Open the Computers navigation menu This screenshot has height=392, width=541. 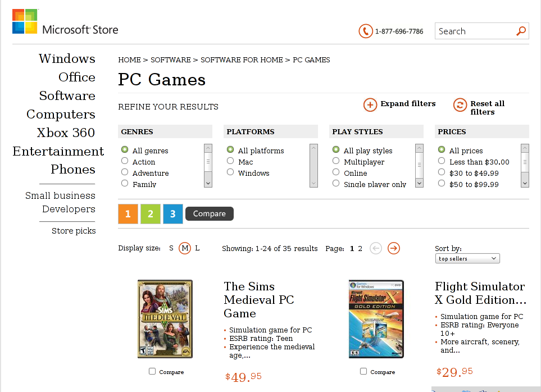click(61, 114)
